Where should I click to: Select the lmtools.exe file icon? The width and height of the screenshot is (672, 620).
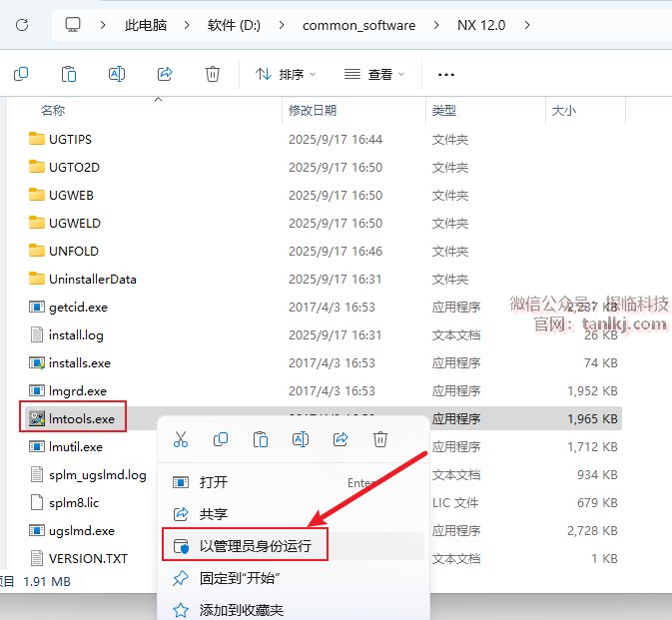point(37,418)
